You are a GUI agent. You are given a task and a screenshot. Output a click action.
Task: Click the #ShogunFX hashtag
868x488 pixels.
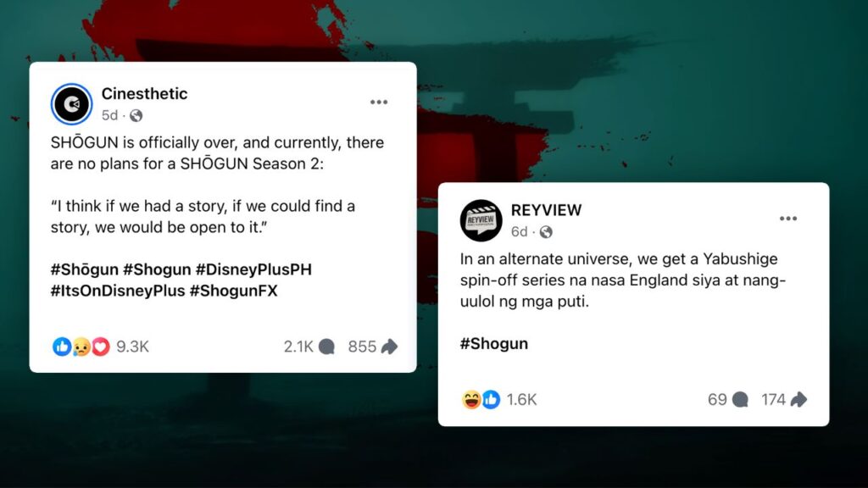(234, 291)
